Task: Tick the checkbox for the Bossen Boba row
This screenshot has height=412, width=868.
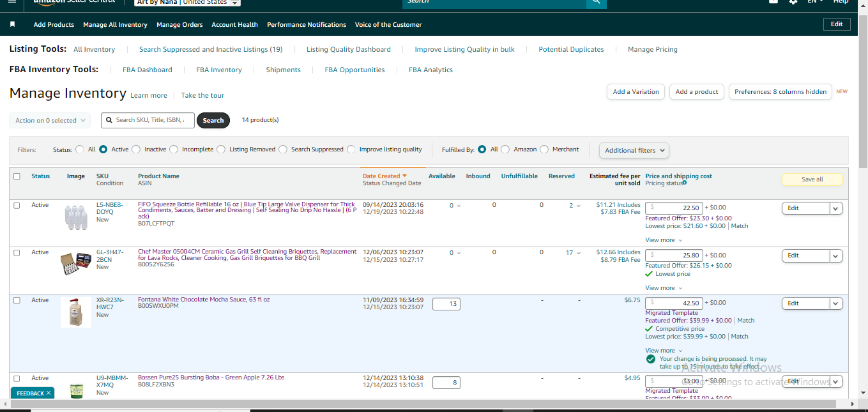Action: point(17,378)
